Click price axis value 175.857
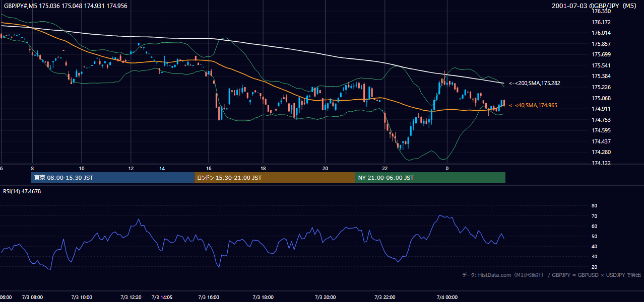Viewport: 644px width, 302px height. click(601, 44)
